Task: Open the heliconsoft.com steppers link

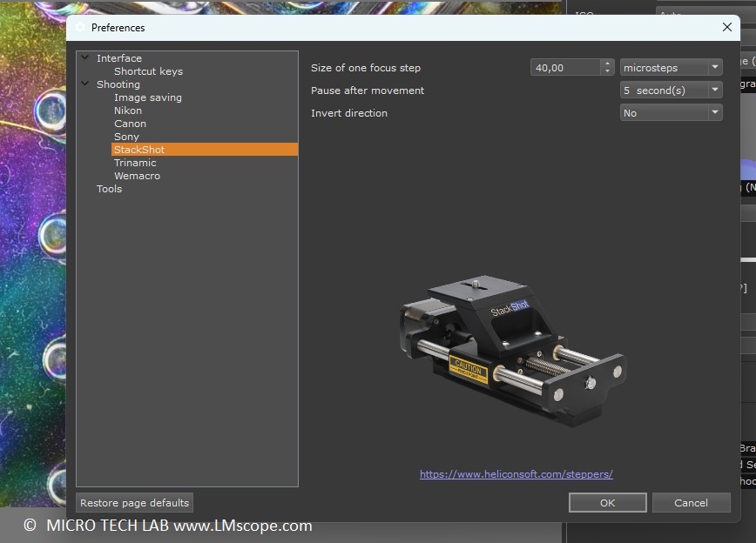Action: [516, 474]
